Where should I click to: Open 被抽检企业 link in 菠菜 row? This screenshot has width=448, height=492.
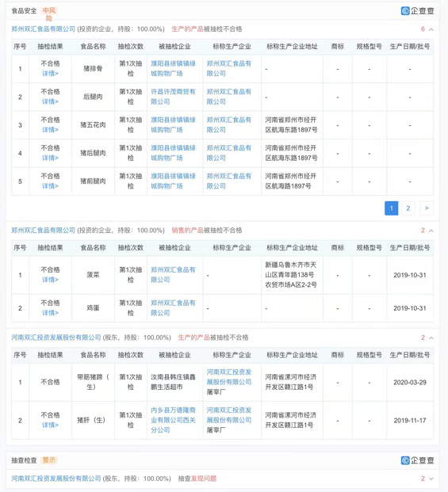click(x=174, y=275)
